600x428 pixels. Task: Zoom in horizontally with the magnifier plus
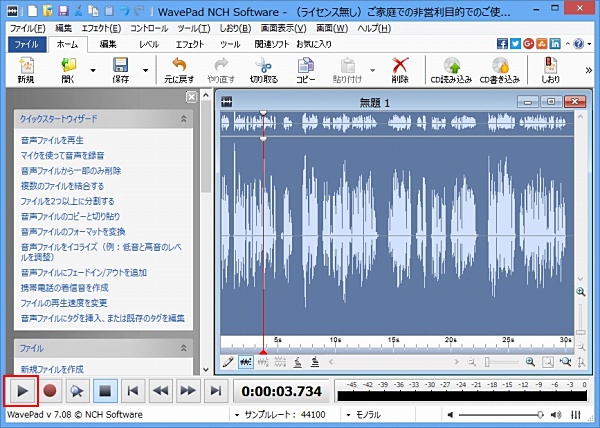pyautogui.click(x=530, y=361)
